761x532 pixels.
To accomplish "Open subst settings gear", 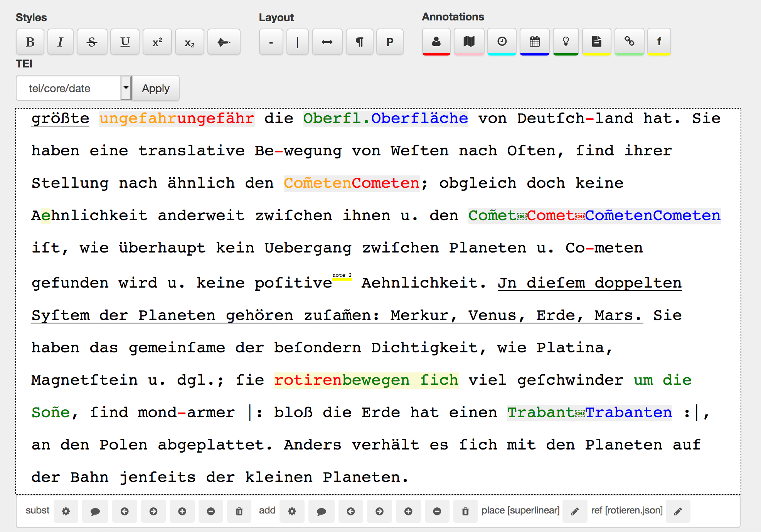I will pyautogui.click(x=66, y=511).
